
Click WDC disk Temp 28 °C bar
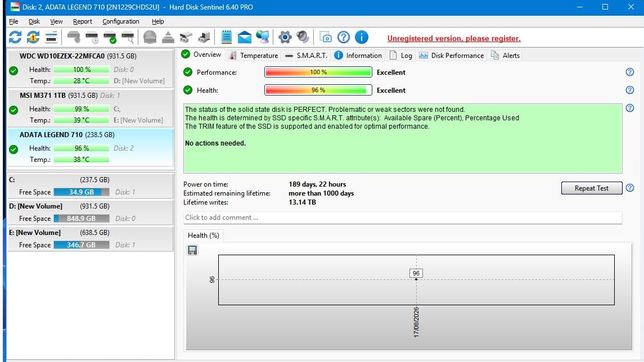[82, 81]
